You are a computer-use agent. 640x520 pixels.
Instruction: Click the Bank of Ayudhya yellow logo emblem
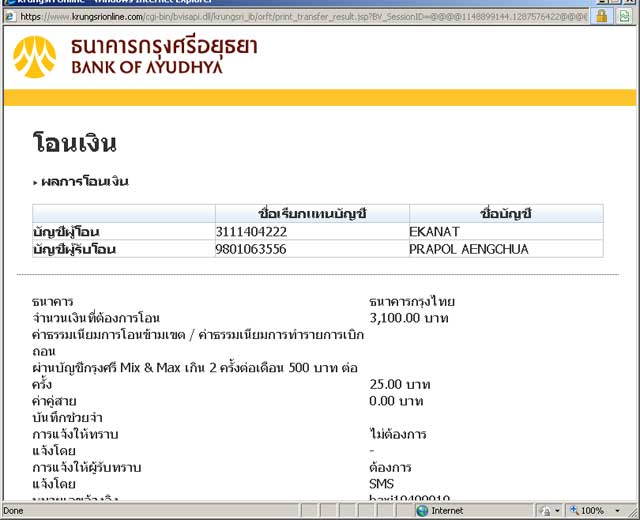[35, 57]
